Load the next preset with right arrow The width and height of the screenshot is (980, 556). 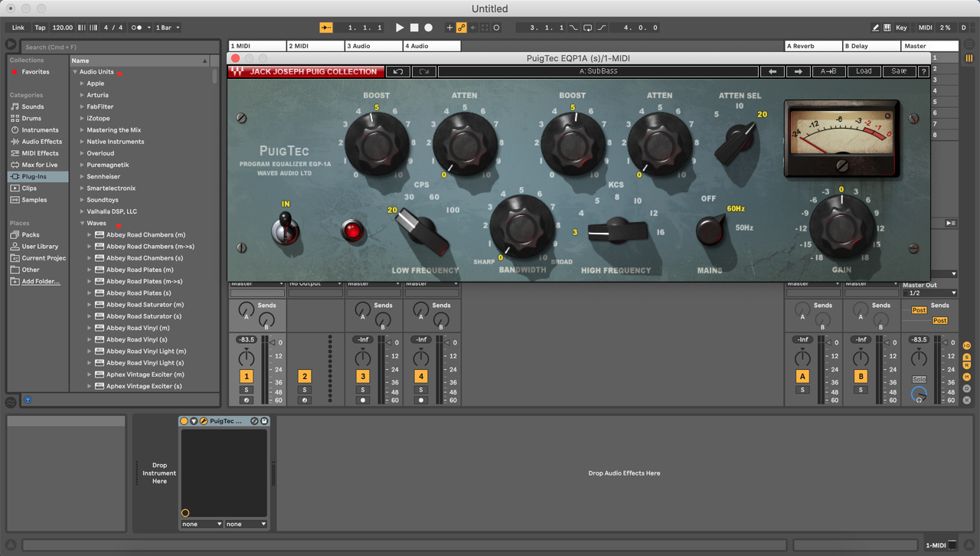(798, 71)
